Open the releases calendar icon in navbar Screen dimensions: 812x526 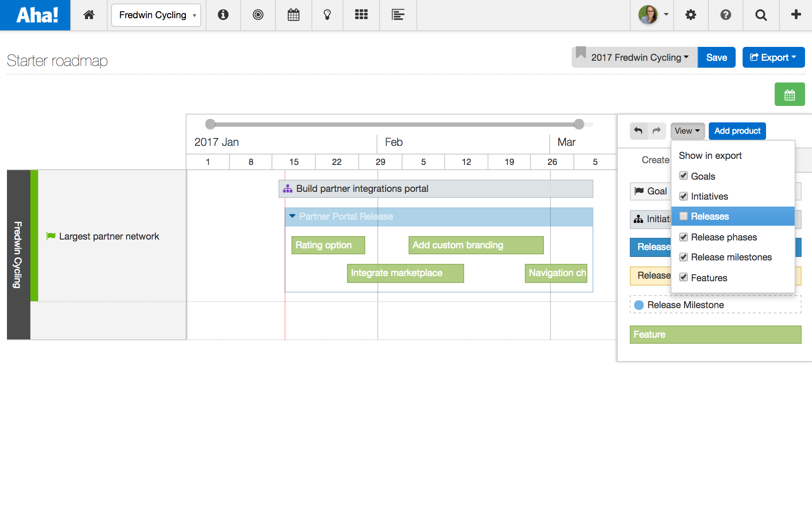(x=294, y=15)
